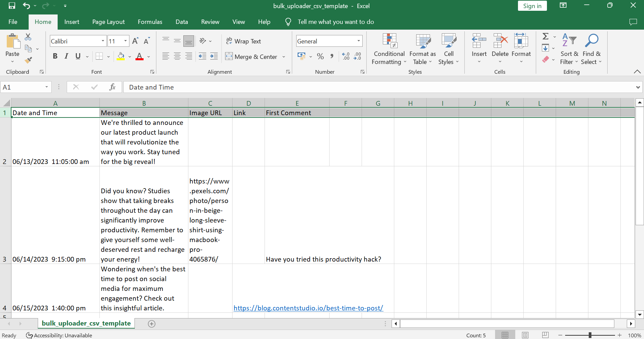The width and height of the screenshot is (644, 339).
Task: Click the Save icon in title bar
Action: [12, 6]
